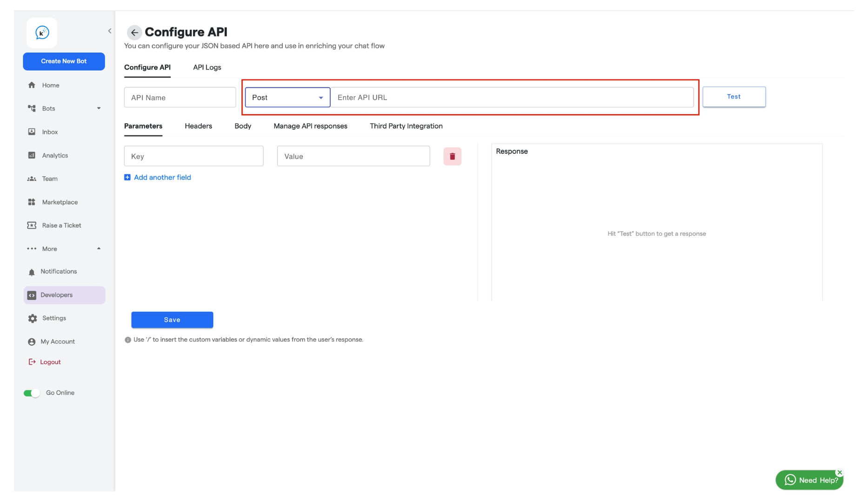Viewport: 868px width, 502px height.
Task: Go back using the arrow beside Configure API
Action: coord(134,32)
